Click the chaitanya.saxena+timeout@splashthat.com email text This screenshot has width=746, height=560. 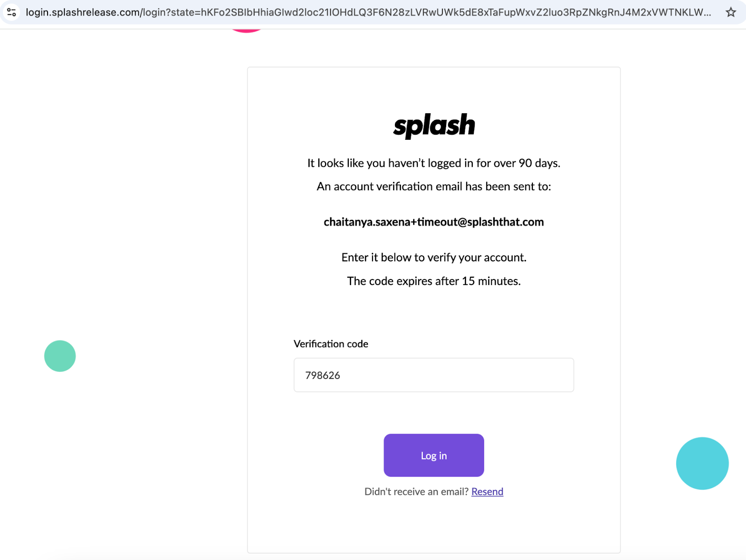pos(434,222)
